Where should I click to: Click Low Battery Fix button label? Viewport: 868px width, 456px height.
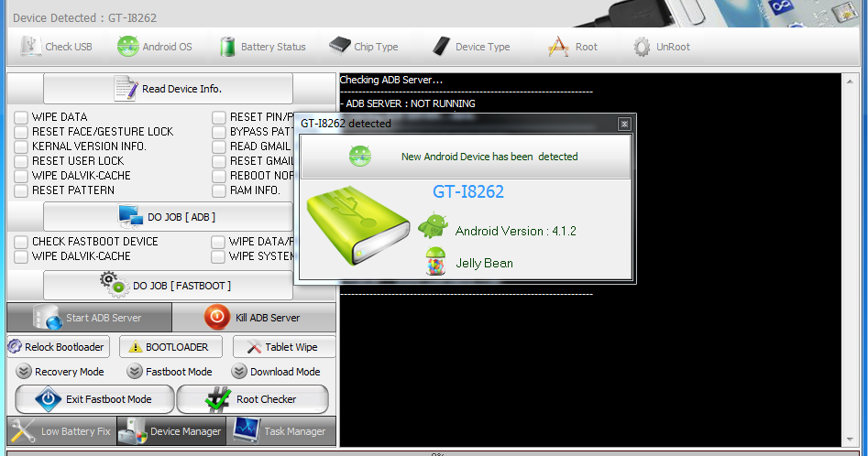pos(76,431)
